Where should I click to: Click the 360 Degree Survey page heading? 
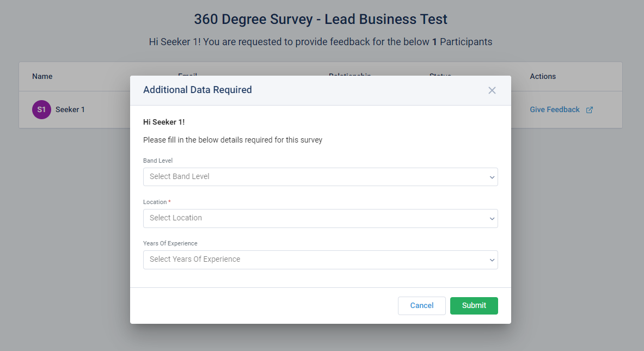pyautogui.click(x=321, y=20)
